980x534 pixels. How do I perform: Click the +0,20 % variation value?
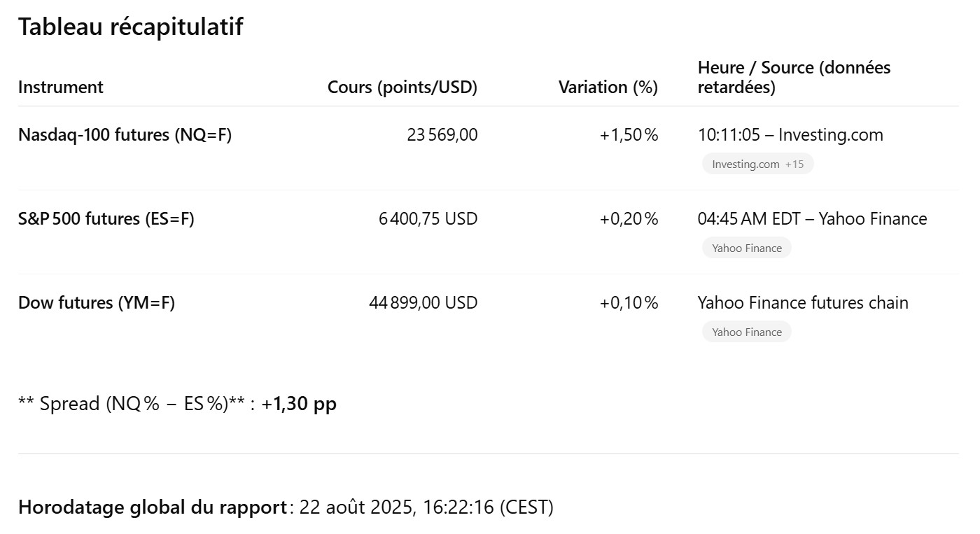tap(629, 219)
